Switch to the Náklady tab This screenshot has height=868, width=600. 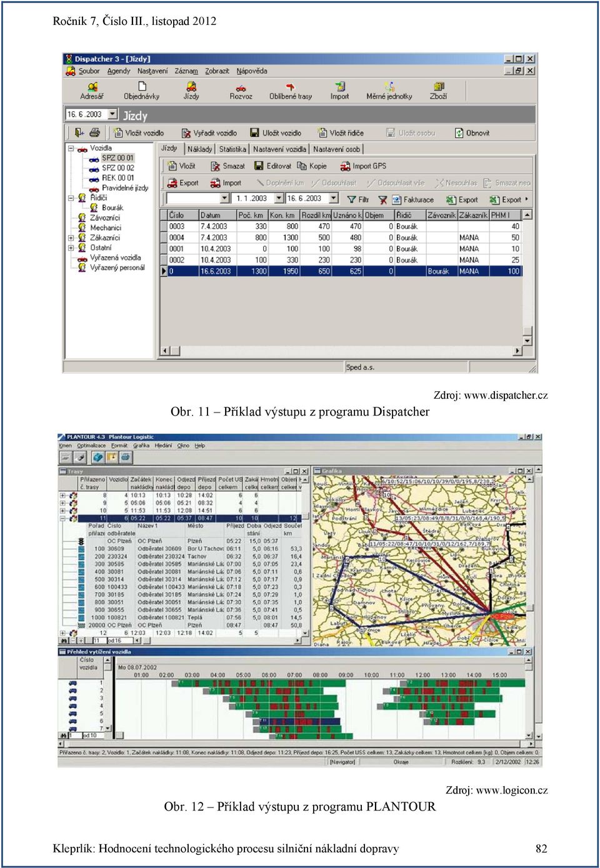[x=200, y=149]
